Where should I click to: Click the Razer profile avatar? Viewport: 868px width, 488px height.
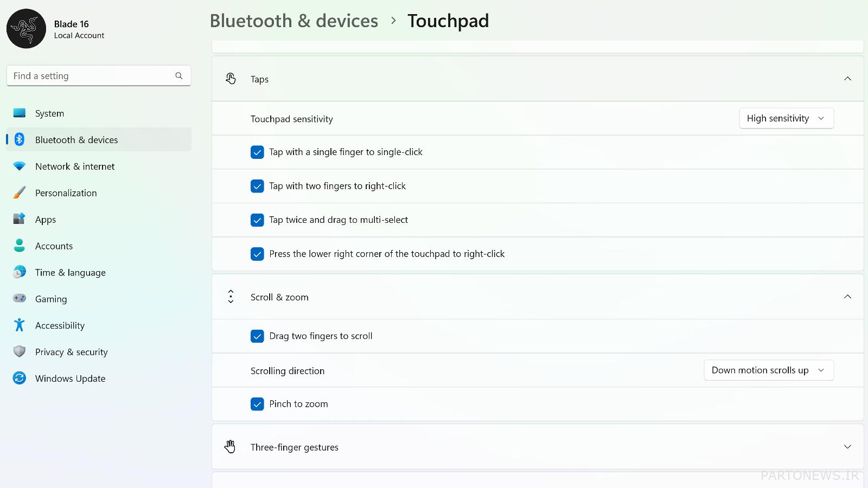click(x=26, y=29)
